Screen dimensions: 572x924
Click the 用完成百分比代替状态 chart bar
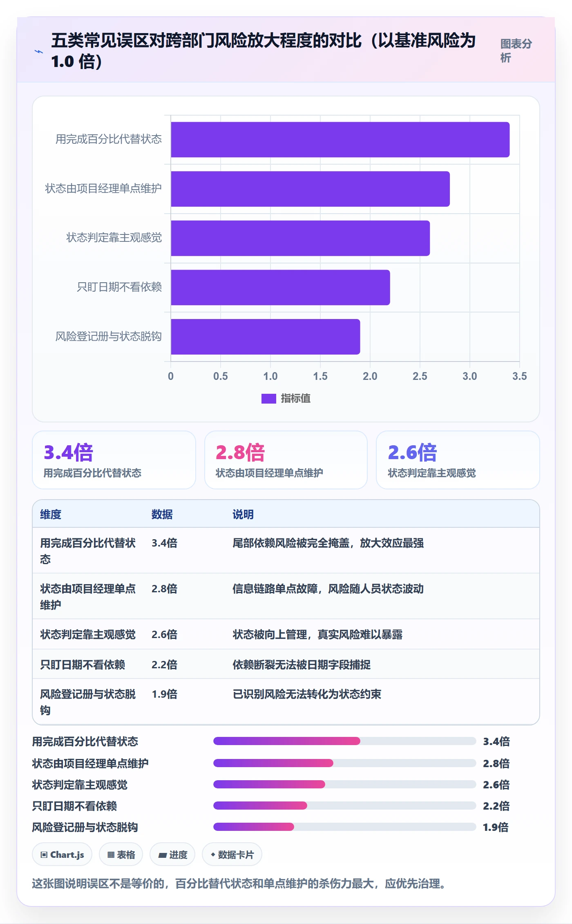pyautogui.click(x=340, y=140)
